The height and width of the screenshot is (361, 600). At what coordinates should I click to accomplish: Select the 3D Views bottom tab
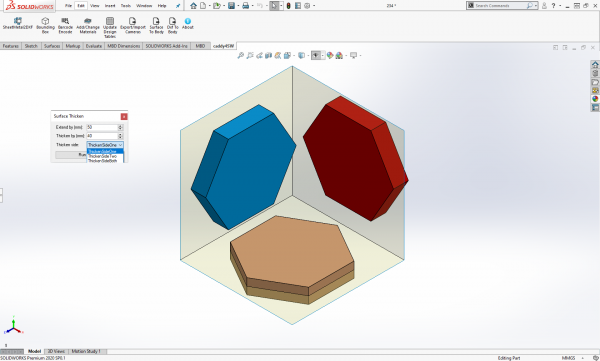[x=56, y=351]
